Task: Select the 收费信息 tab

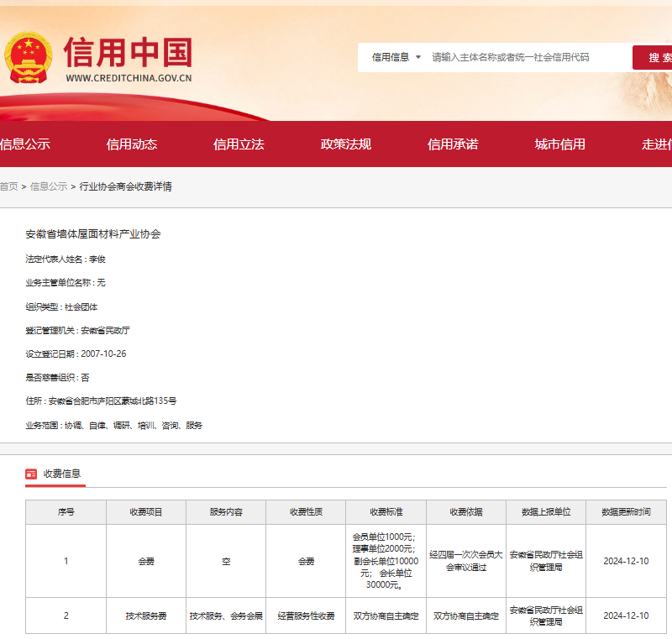Action: [x=62, y=474]
